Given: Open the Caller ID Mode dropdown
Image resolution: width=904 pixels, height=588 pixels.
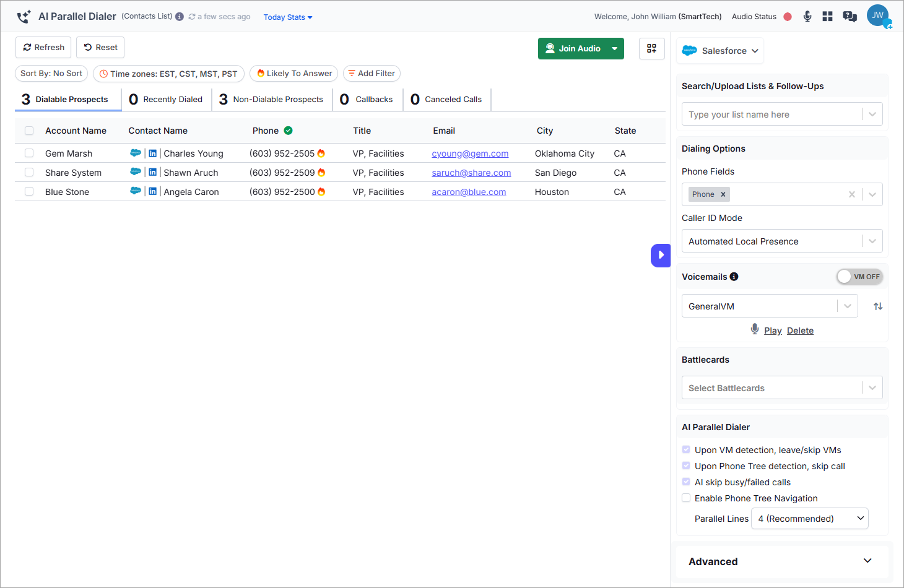Looking at the screenshot, I should coord(782,241).
